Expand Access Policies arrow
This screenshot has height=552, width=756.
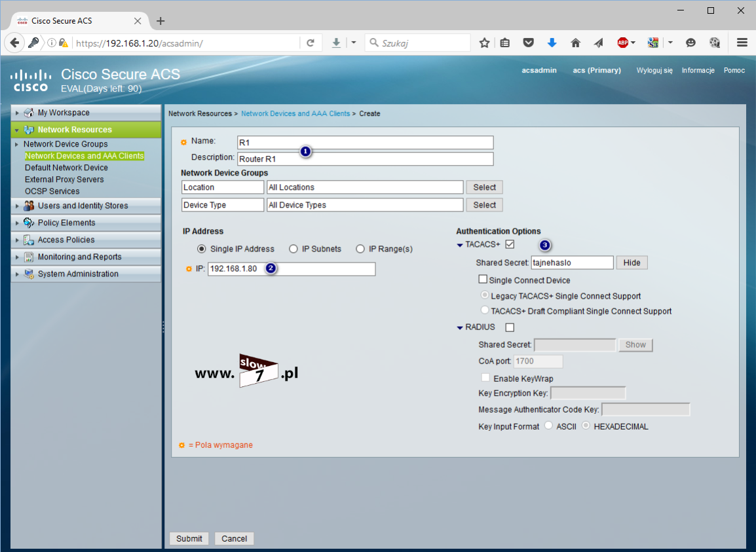(17, 240)
